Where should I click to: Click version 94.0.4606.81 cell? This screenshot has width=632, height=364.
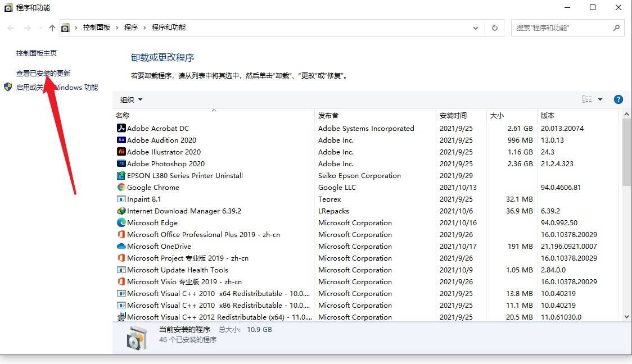click(561, 187)
